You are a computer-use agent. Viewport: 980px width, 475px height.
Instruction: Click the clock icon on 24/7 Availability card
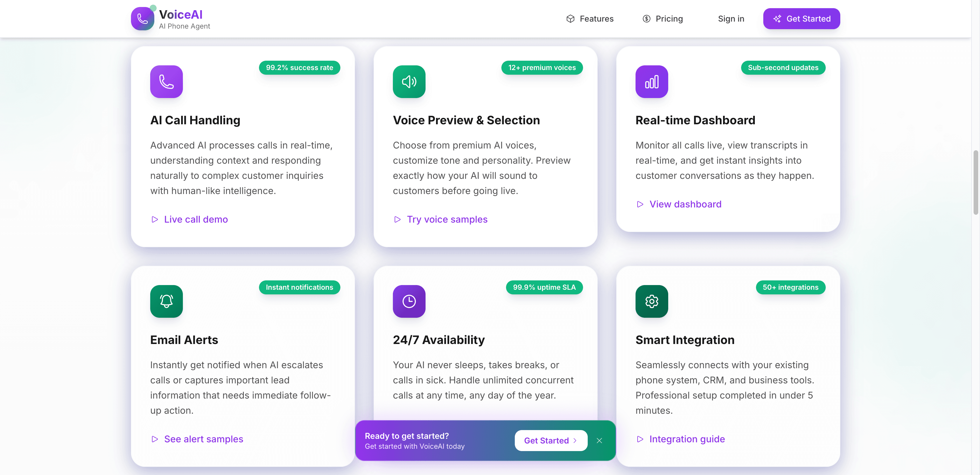[x=409, y=301]
